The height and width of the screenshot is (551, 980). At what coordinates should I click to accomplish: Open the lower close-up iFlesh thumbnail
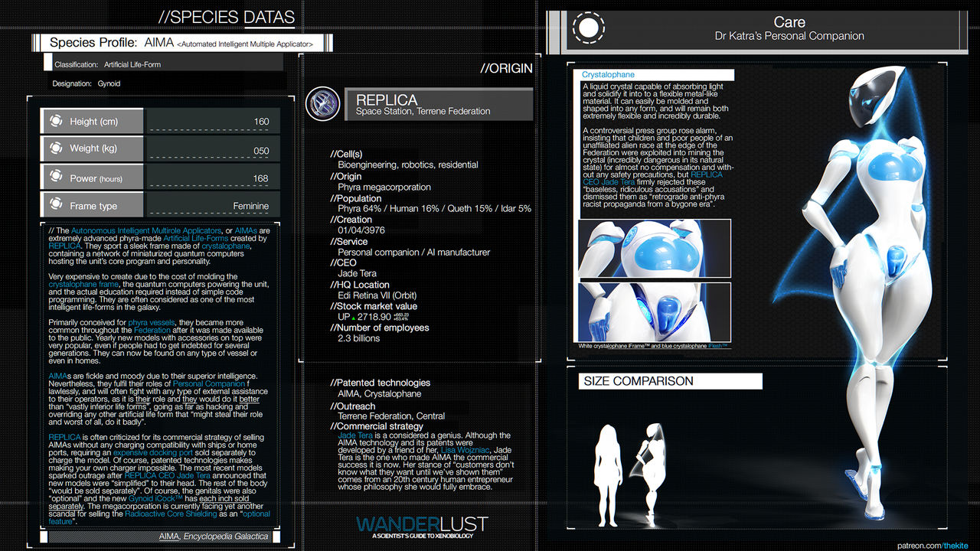pyautogui.click(x=655, y=311)
